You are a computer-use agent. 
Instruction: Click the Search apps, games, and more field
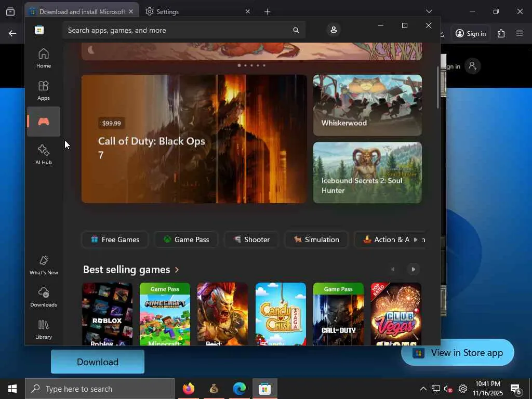[x=184, y=30]
